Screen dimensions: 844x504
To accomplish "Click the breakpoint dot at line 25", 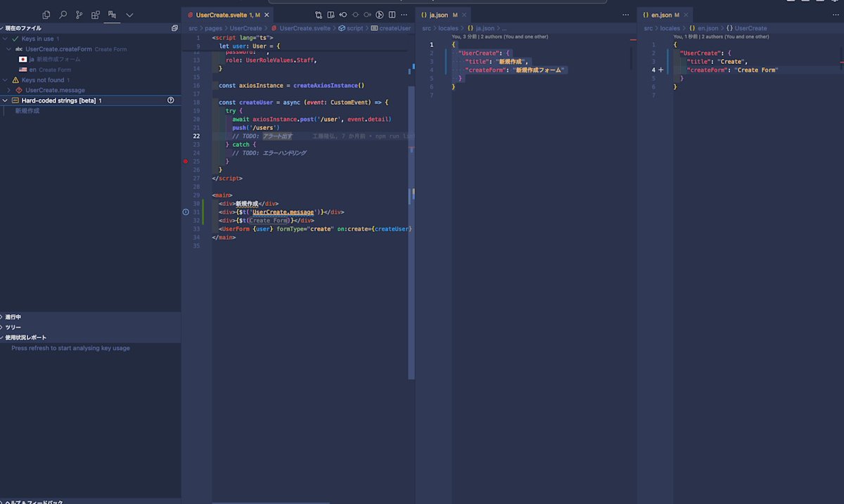I will point(186,162).
